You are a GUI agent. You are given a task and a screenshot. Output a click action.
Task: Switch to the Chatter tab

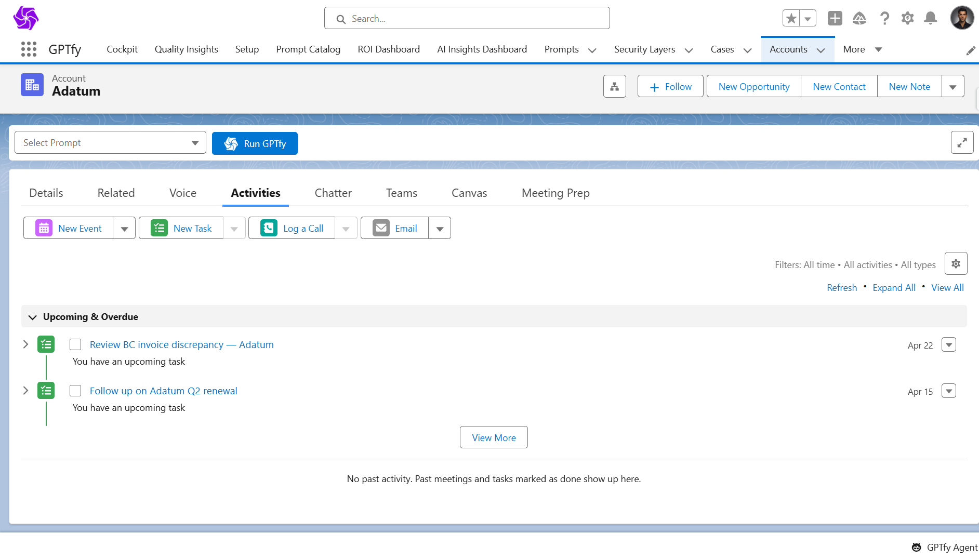(333, 193)
